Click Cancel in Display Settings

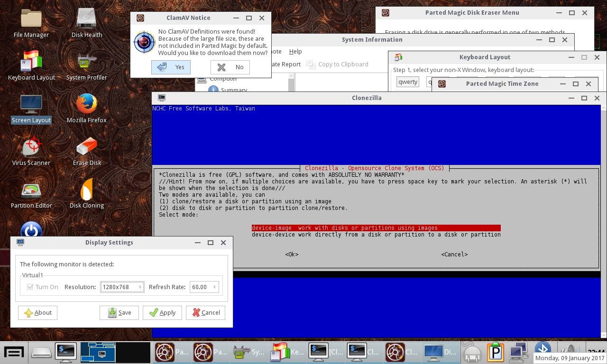click(205, 313)
